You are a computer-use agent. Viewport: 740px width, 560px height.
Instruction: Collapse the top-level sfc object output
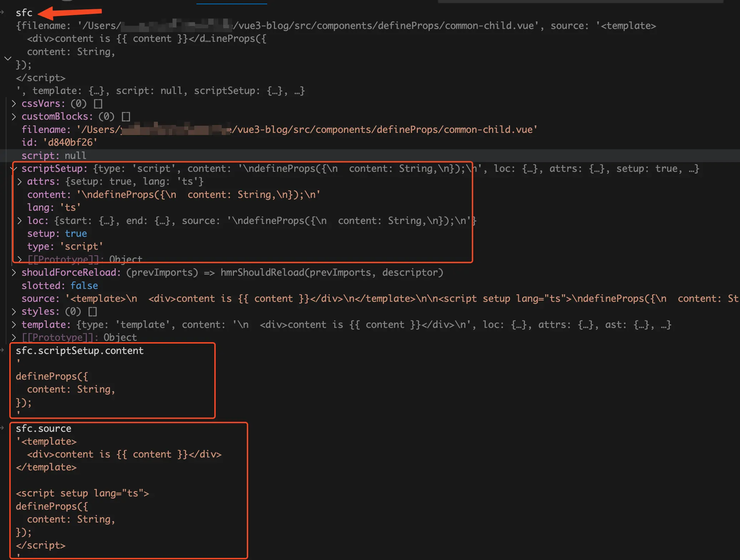8,58
